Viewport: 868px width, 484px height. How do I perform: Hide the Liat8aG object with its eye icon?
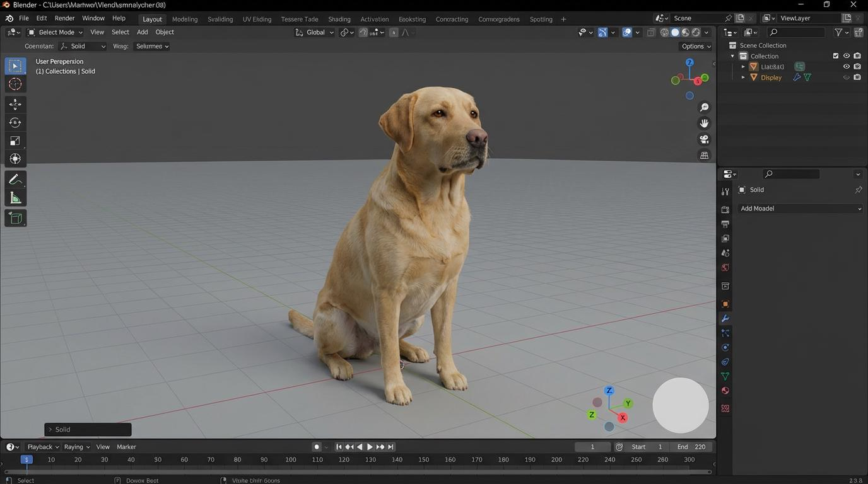[847, 66]
